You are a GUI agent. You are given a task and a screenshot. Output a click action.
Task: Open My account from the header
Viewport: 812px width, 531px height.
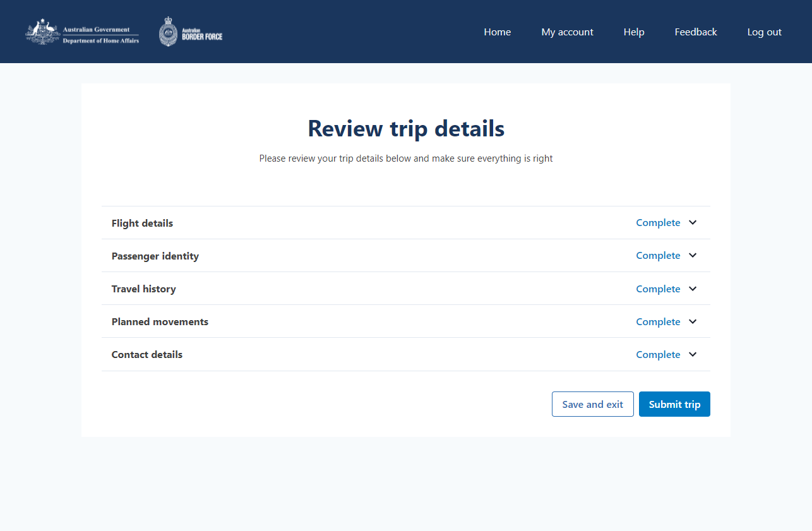pyautogui.click(x=567, y=32)
